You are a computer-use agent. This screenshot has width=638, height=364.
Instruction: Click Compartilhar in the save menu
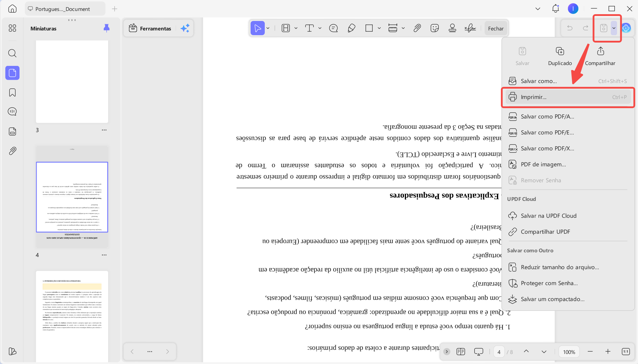(600, 56)
